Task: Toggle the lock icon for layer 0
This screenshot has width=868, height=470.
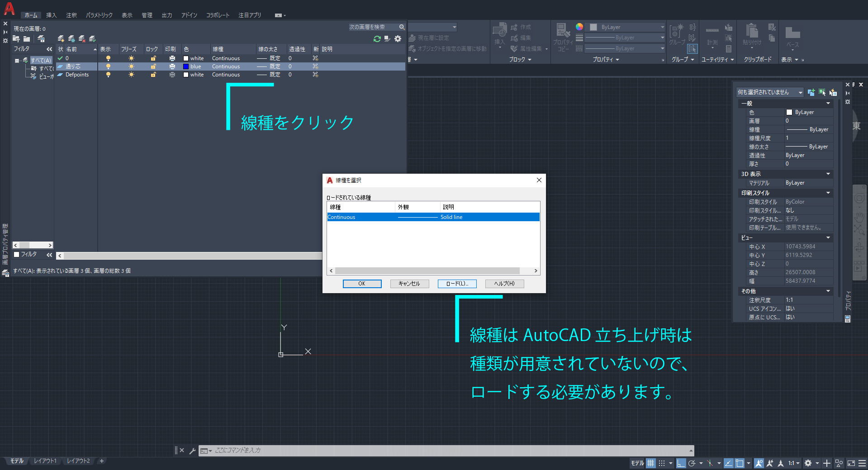Action: point(153,58)
